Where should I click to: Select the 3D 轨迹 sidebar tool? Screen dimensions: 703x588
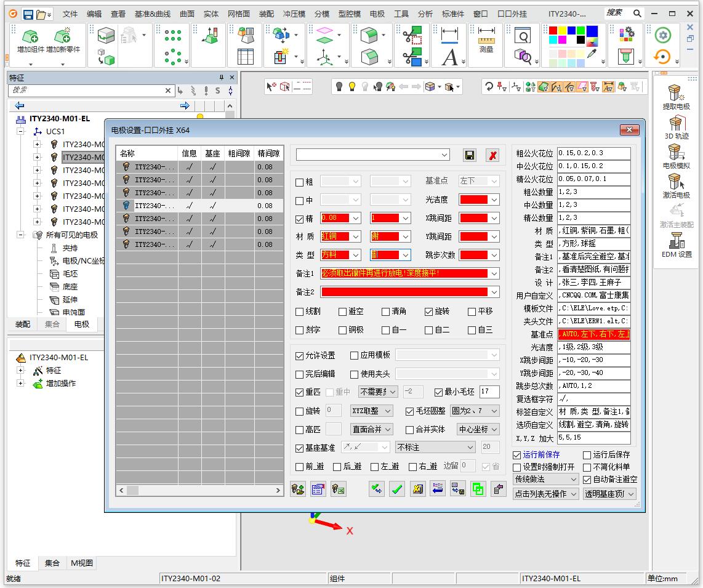coord(676,127)
